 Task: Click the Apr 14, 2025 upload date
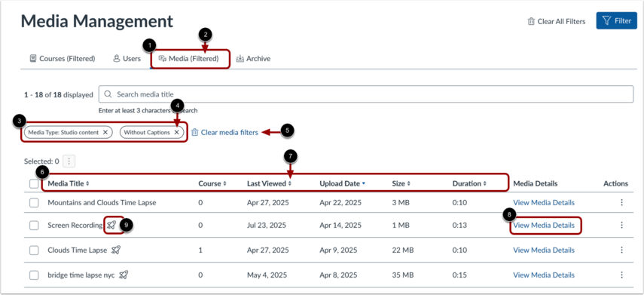coord(340,225)
